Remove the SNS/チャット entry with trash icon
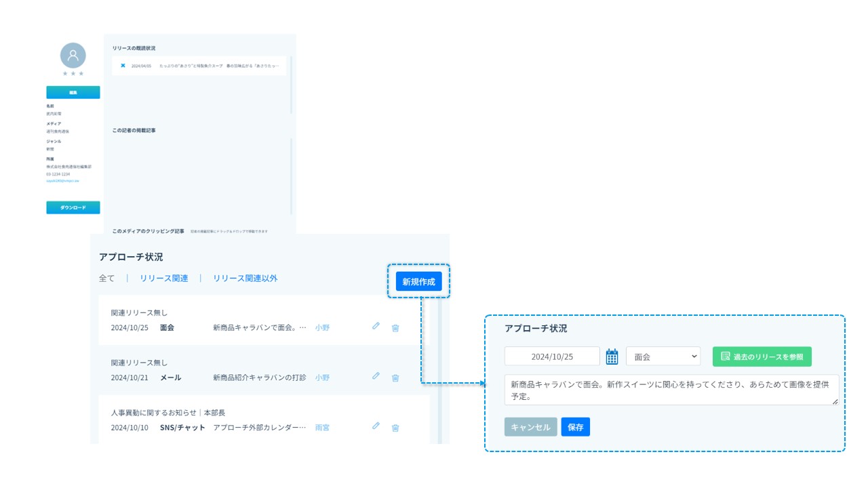Image resolution: width=868 pixels, height=488 pixels. pos(395,428)
